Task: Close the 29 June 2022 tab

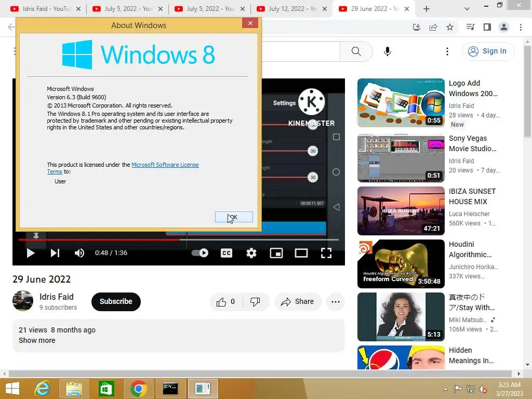Action: pyautogui.click(x=407, y=9)
